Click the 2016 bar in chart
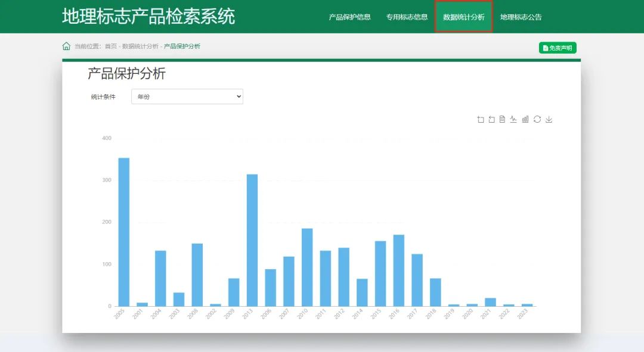The image size is (644, 352). [399, 271]
